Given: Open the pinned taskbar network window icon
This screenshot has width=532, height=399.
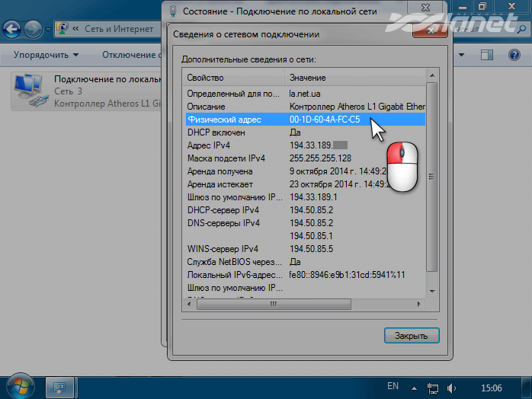Looking at the screenshot, I should pos(60,387).
